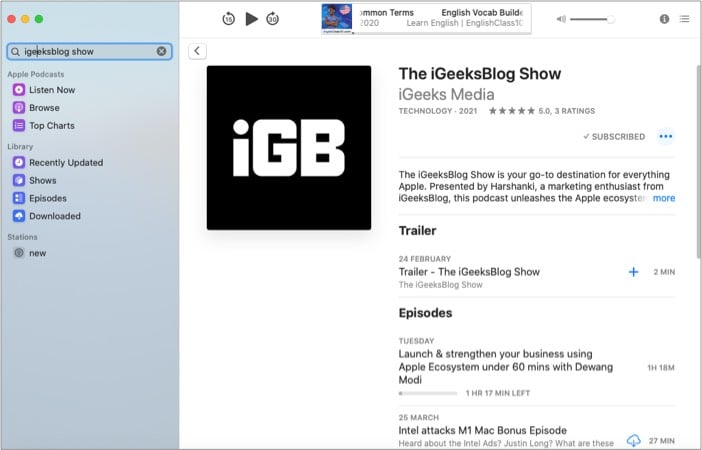Click the SUBSCRIBED status button
Screen dimensions: 702x450
click(614, 137)
